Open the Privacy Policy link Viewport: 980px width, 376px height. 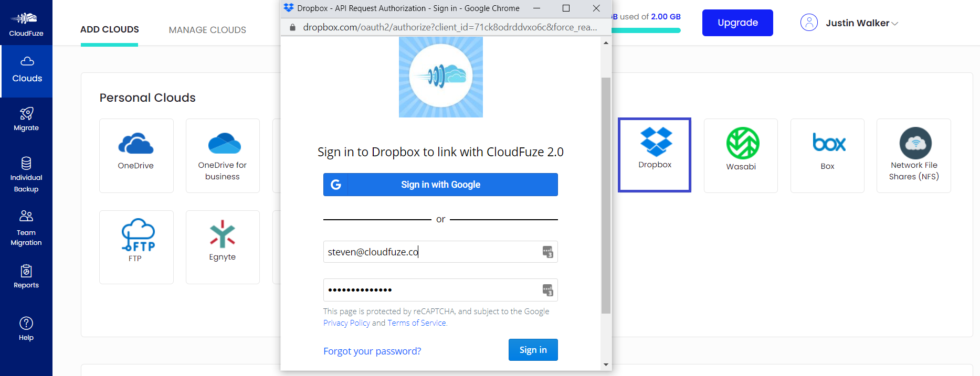pyautogui.click(x=346, y=323)
